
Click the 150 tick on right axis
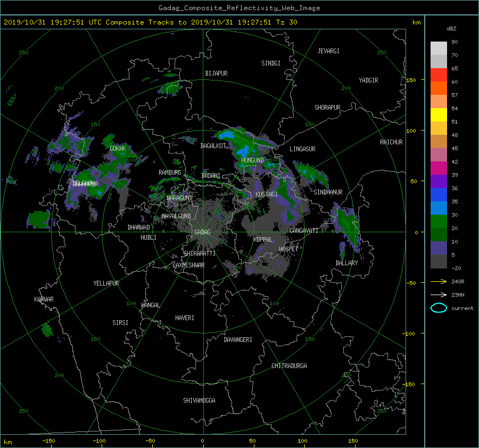[411, 80]
